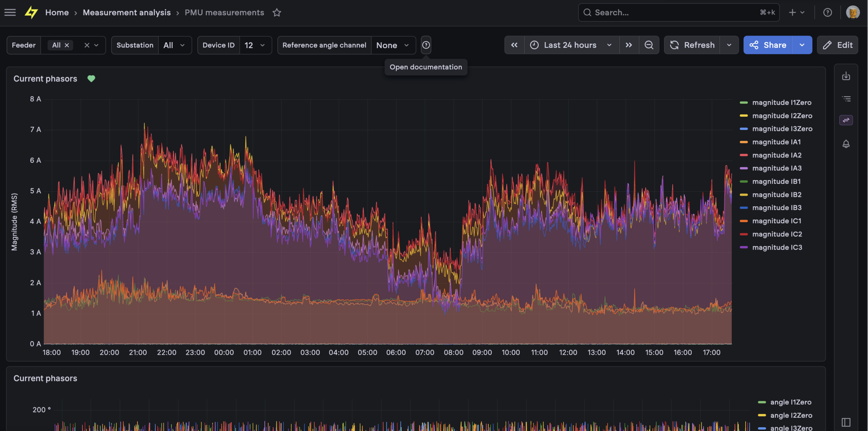This screenshot has width=868, height=431.
Task: Zoom out the time range
Action: pos(649,45)
